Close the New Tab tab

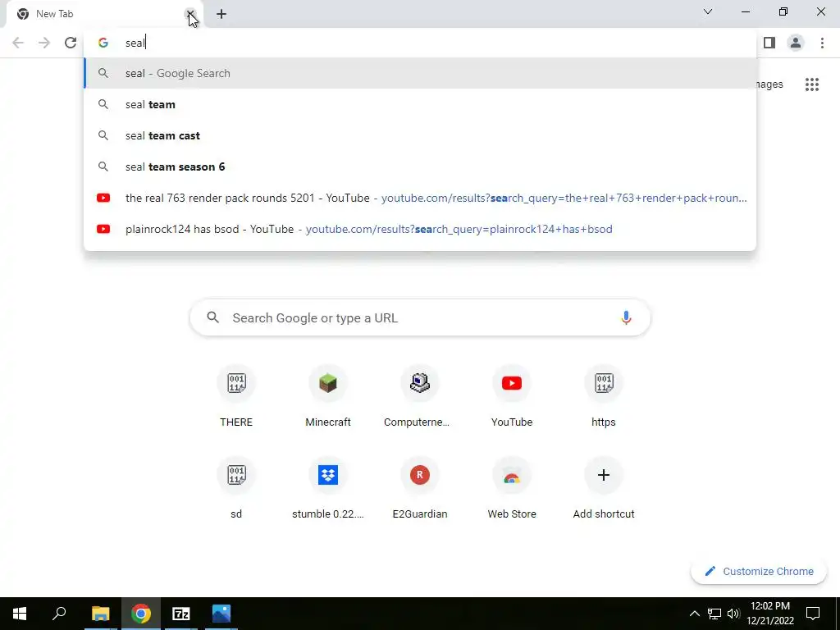(189, 14)
